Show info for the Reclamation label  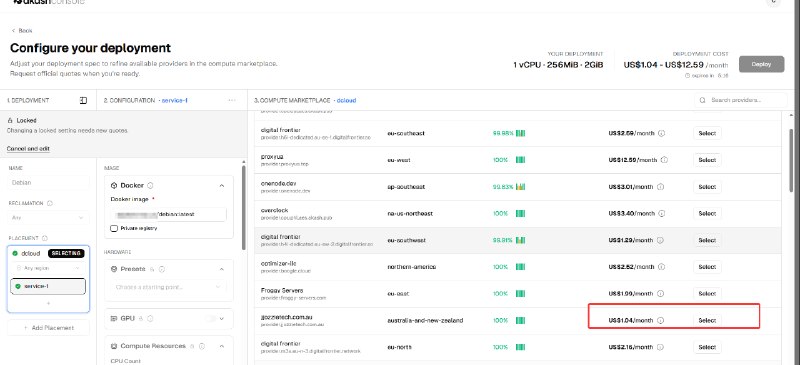(49, 203)
